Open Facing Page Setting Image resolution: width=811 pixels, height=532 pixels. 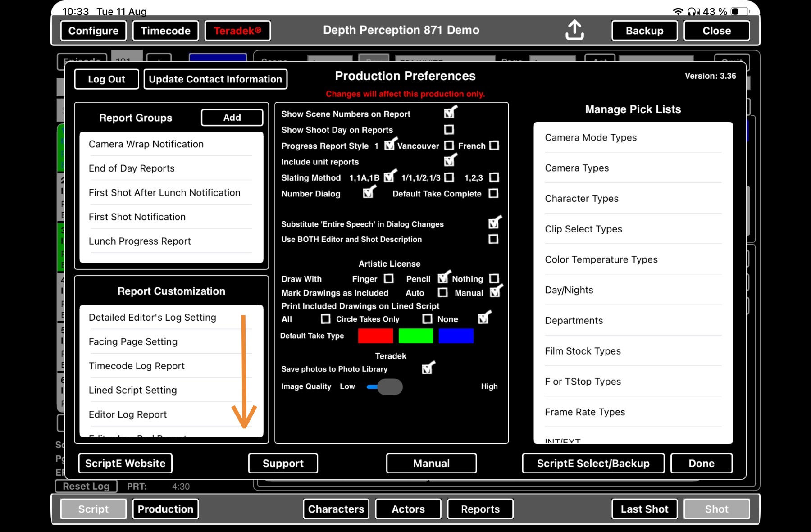pyautogui.click(x=171, y=342)
